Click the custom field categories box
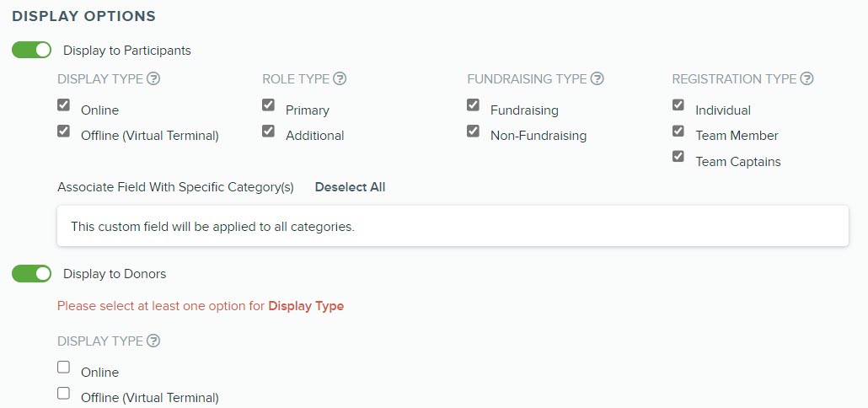This screenshot has height=408, width=868. pyautogui.click(x=453, y=227)
